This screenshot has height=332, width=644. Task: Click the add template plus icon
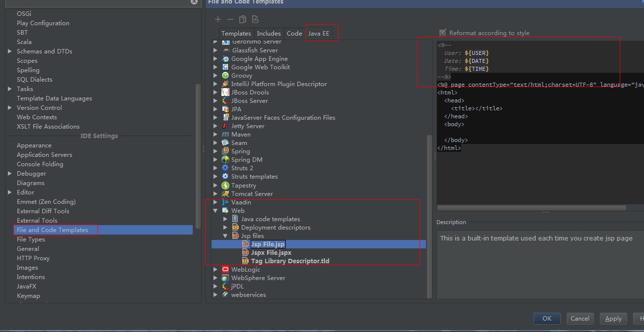(218, 19)
